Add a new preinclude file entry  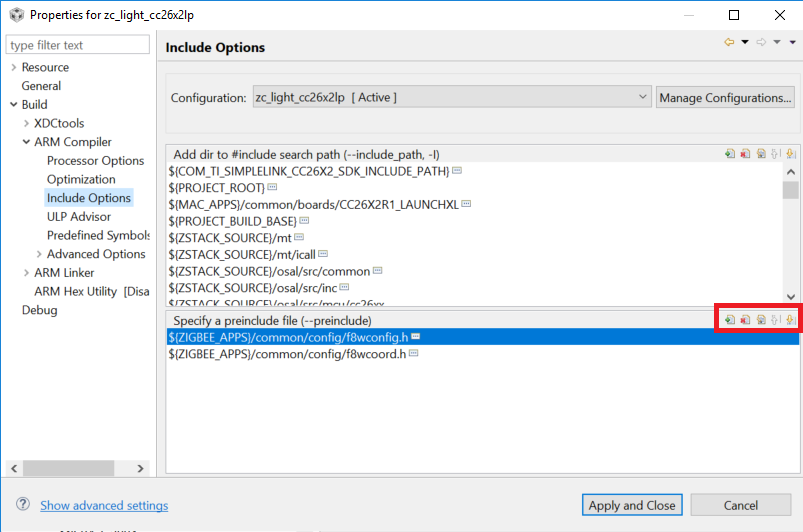[730, 320]
